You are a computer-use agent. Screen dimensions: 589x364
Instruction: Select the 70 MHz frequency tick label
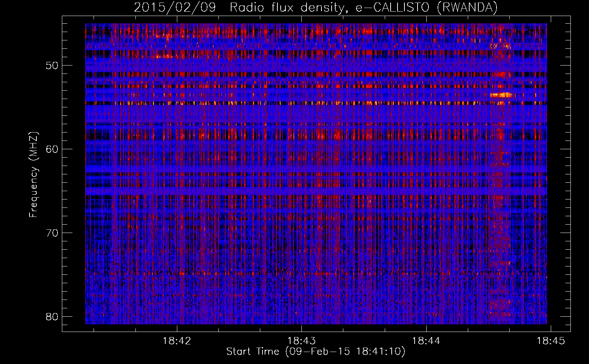pyautogui.click(x=52, y=233)
